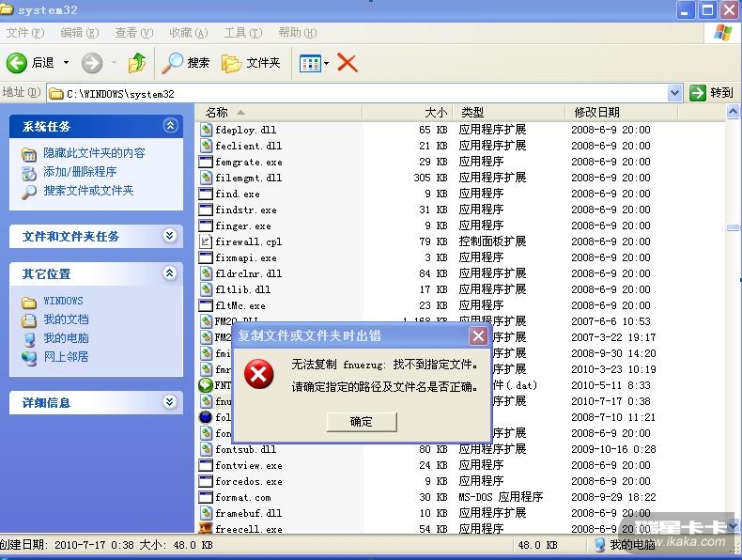
Task: Sort by the 大小 column header
Action: click(408, 112)
